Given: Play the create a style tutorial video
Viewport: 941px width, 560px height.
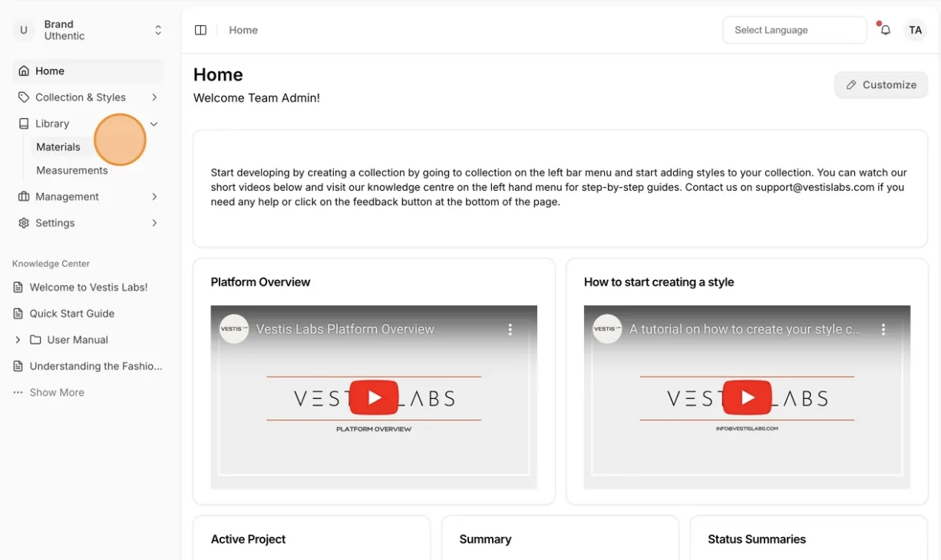Looking at the screenshot, I should pos(747,397).
